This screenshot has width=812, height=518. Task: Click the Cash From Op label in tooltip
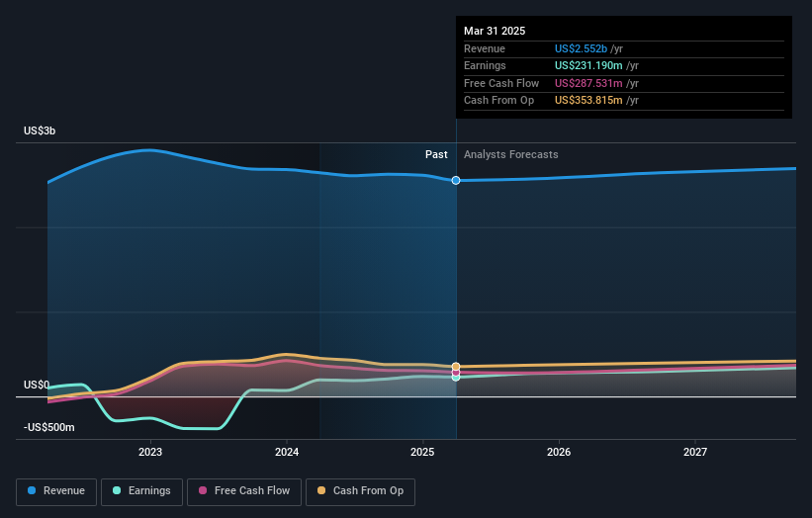[x=498, y=101]
